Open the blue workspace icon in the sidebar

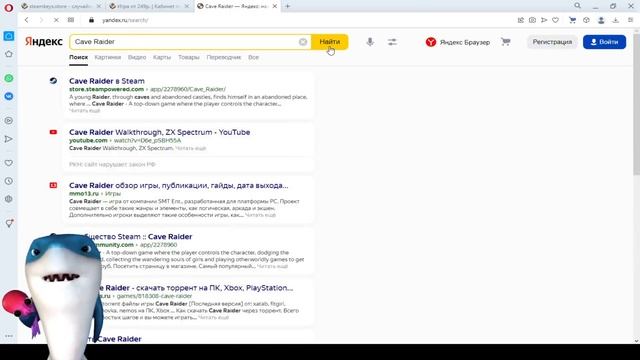click(9, 36)
